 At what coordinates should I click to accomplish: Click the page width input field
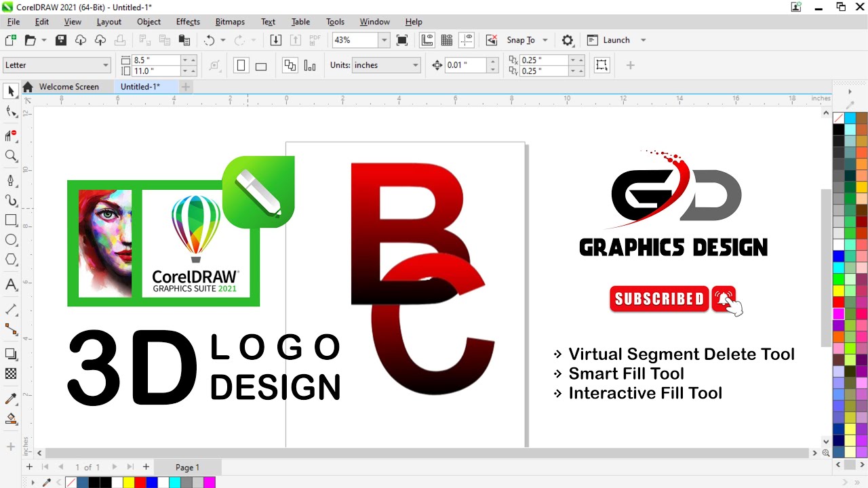coord(156,60)
